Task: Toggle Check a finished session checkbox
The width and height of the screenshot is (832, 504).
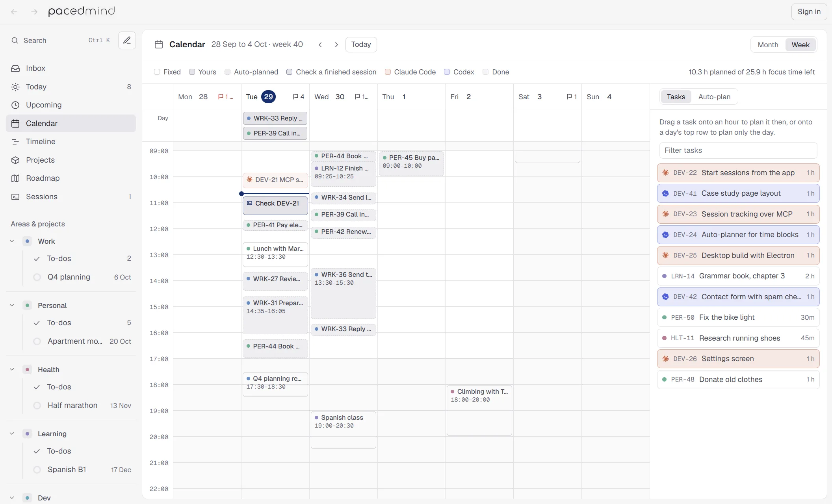Action: tap(289, 72)
